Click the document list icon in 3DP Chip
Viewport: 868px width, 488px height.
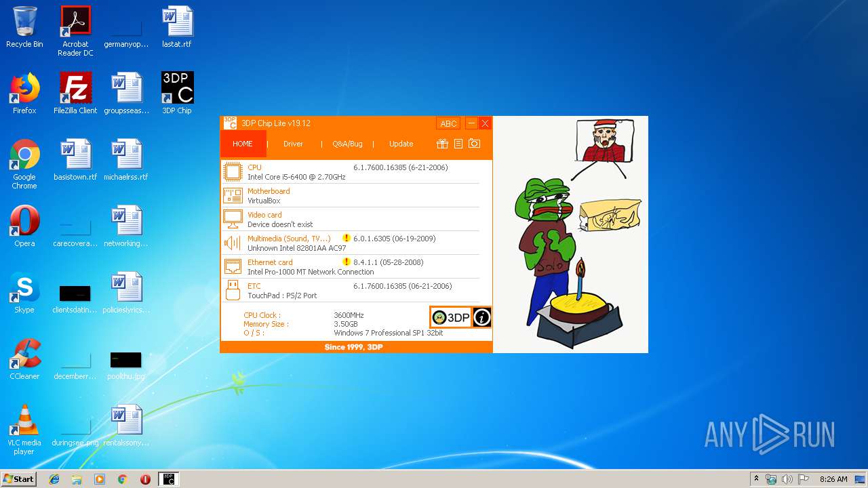pyautogui.click(x=458, y=144)
